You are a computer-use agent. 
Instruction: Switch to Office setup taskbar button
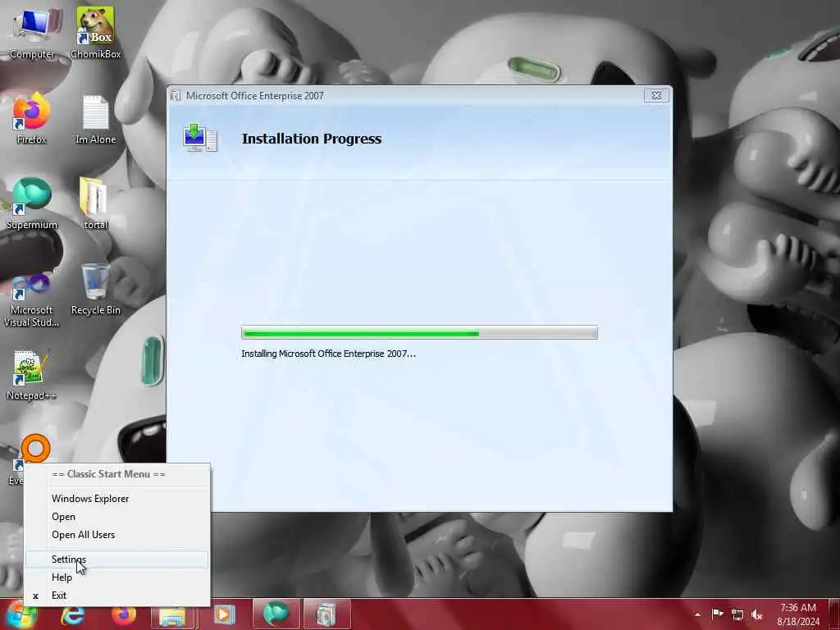click(x=327, y=614)
